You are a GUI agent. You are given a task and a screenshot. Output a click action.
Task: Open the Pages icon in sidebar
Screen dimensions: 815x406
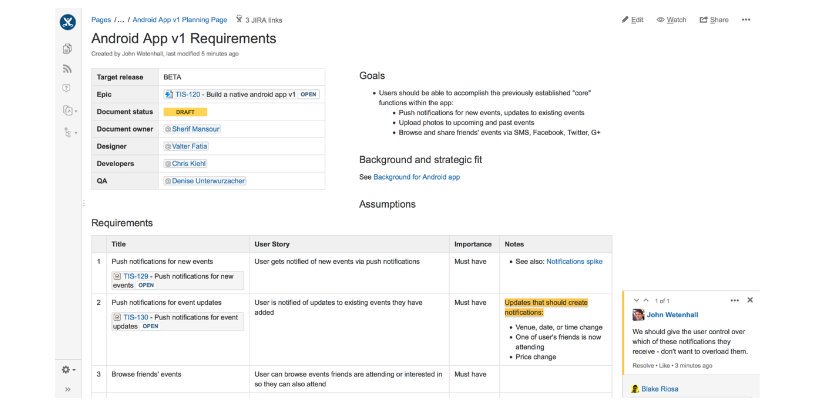tap(68, 49)
